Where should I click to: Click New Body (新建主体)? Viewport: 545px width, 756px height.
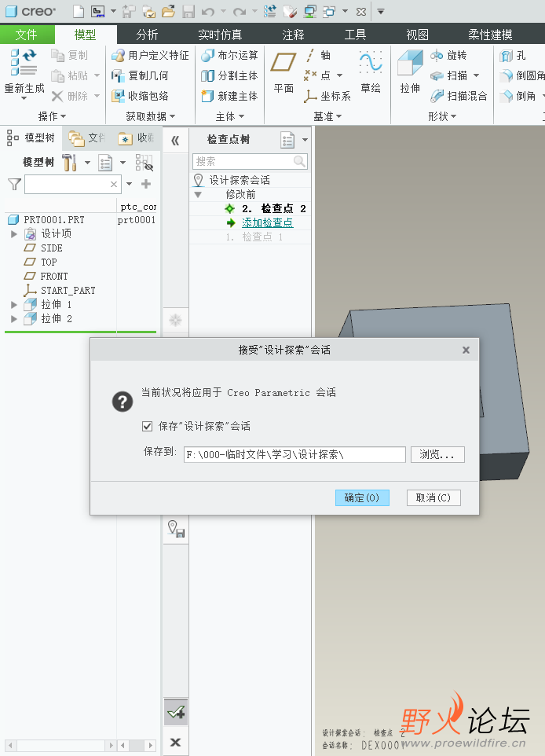point(229,96)
